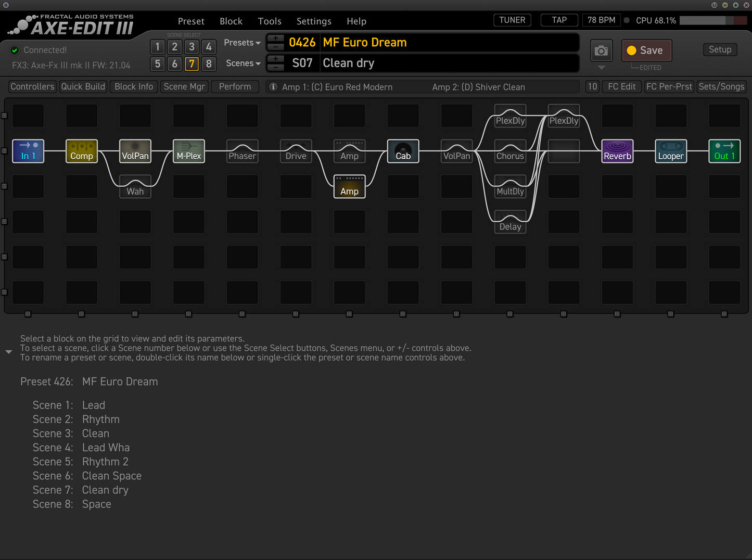Screen dimensions: 752x560
Task: Switch to Scene 3 using the scene select buttons
Action: point(192,46)
